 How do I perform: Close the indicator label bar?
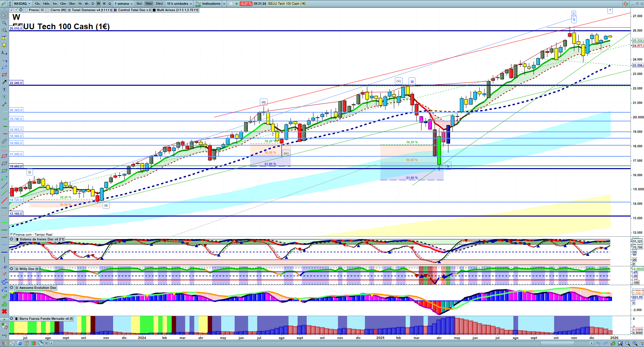21,10
